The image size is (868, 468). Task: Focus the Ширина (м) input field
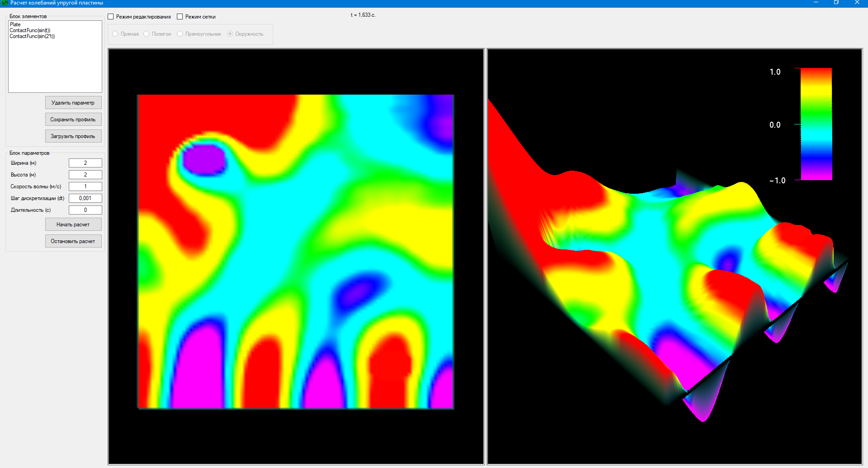pyautogui.click(x=85, y=163)
